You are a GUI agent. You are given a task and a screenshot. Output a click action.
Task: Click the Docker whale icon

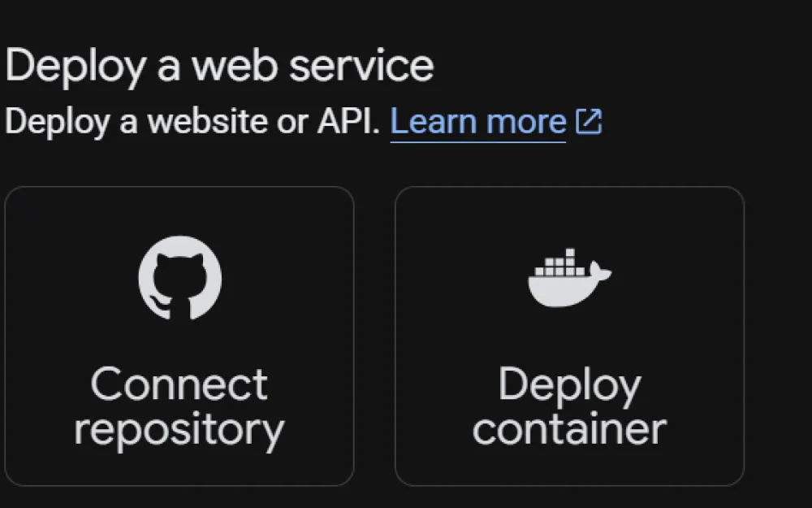570,278
